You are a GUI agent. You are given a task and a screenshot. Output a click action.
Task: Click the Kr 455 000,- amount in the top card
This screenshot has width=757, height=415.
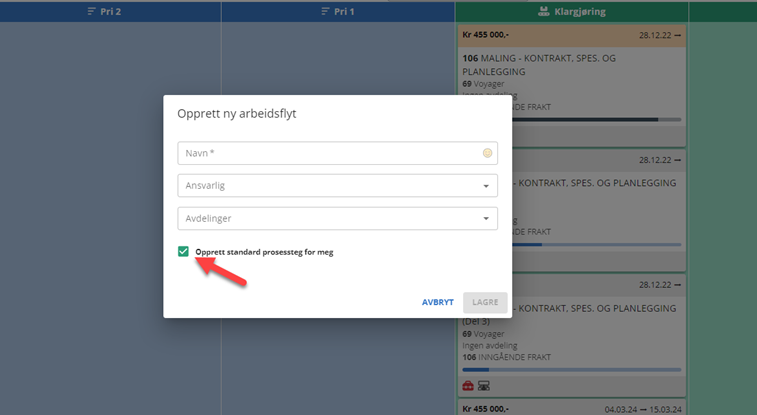click(x=485, y=35)
